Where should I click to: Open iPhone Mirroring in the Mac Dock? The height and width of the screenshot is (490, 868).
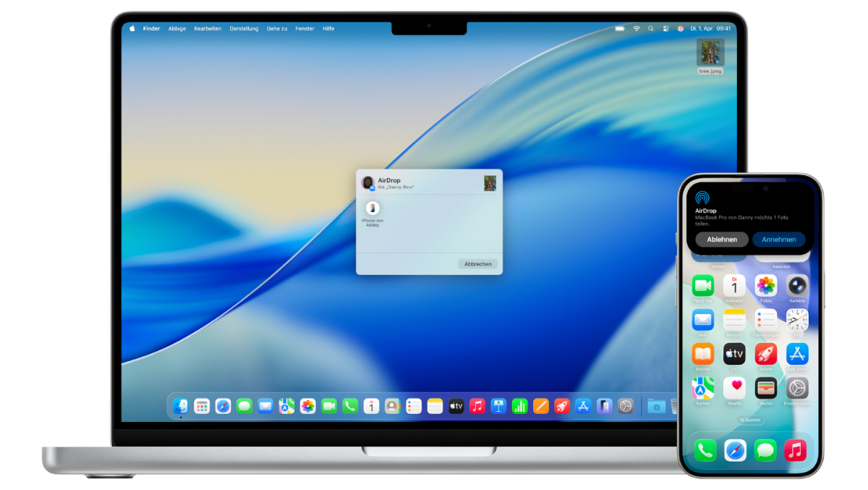point(604,406)
